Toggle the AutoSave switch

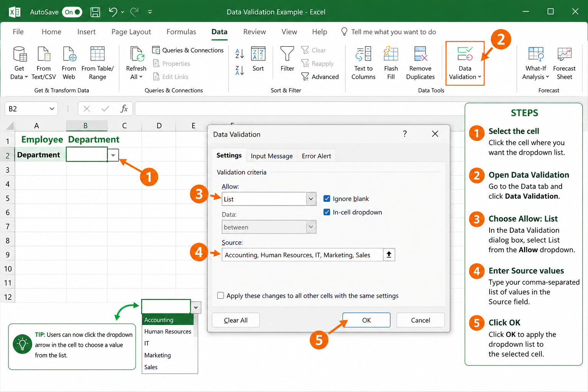point(72,12)
